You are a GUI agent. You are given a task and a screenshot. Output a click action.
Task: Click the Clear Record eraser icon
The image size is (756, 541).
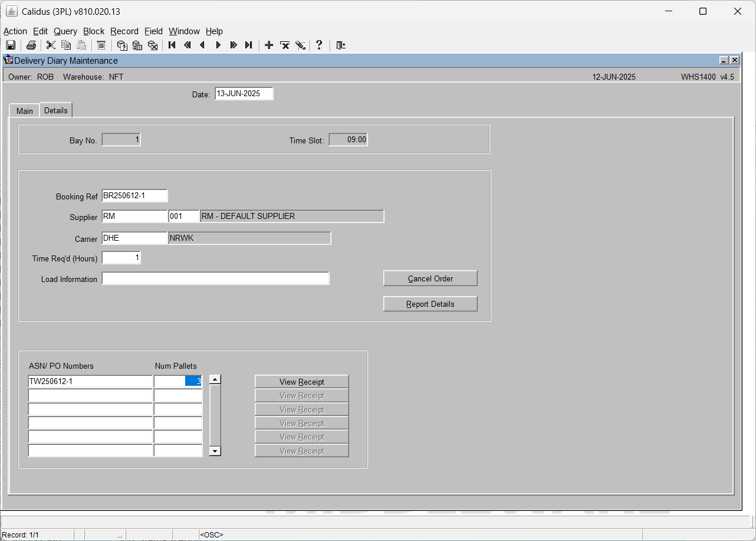pos(300,45)
